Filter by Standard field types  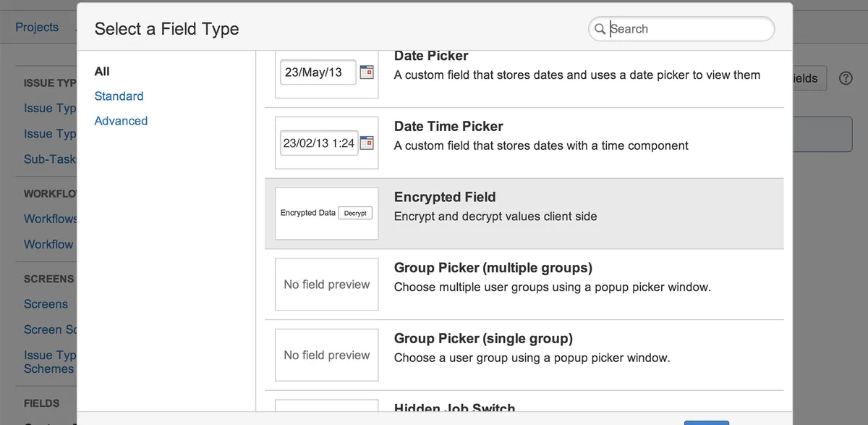pyautogui.click(x=119, y=96)
